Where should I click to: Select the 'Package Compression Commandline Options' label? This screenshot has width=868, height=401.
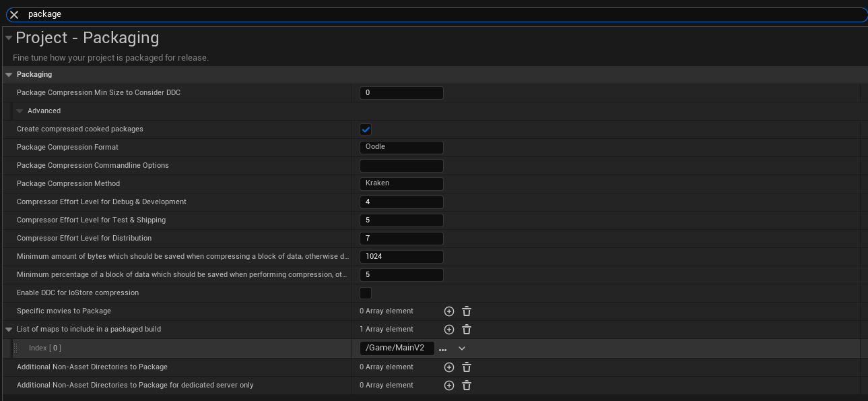(x=93, y=166)
